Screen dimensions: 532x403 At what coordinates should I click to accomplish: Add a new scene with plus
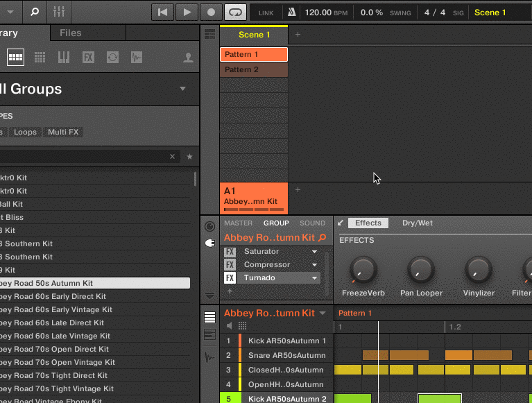pos(298,34)
